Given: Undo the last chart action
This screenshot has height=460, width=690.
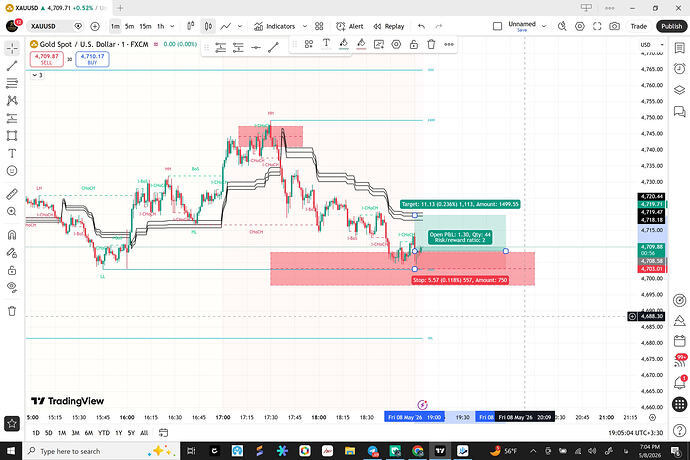Looking at the screenshot, I should tap(422, 26).
